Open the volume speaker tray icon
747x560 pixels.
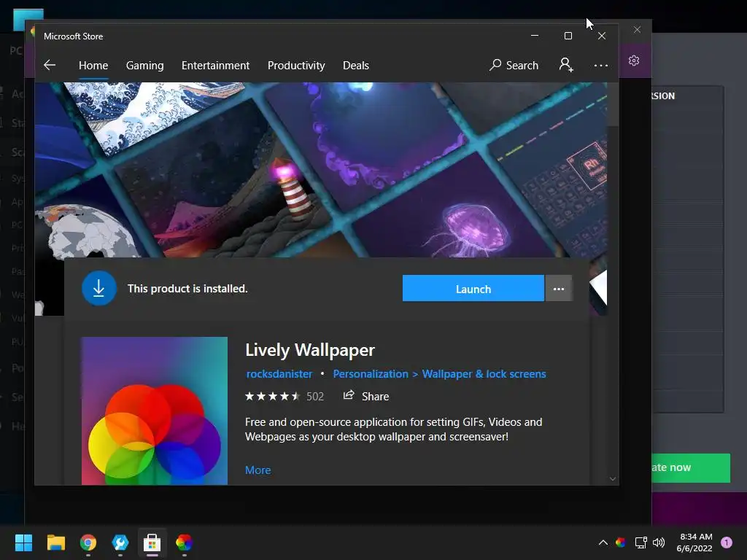pos(659,542)
